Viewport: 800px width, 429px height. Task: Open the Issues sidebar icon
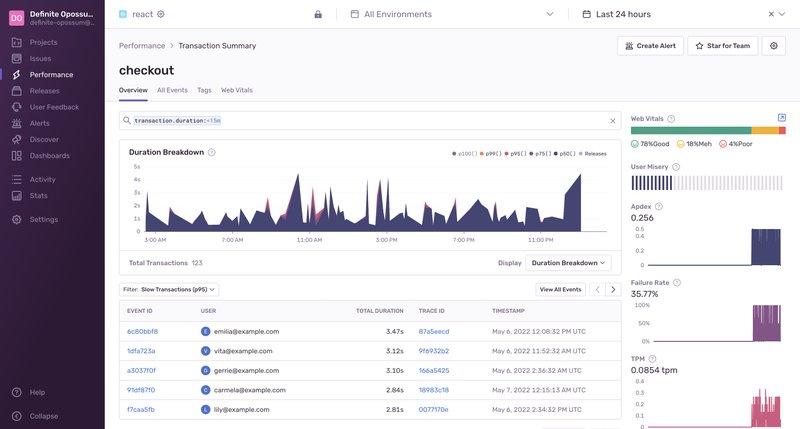[17, 59]
